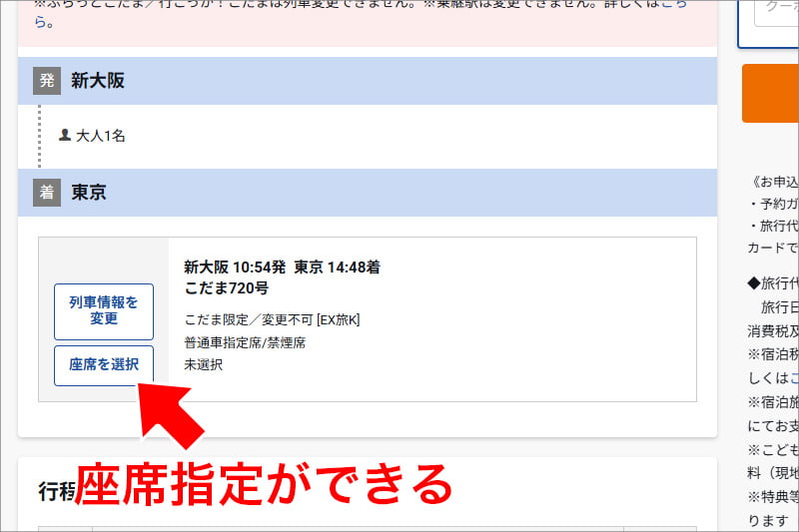
Task: Focus the coupon input field in the sidebar
Action: pyautogui.click(x=776, y=13)
